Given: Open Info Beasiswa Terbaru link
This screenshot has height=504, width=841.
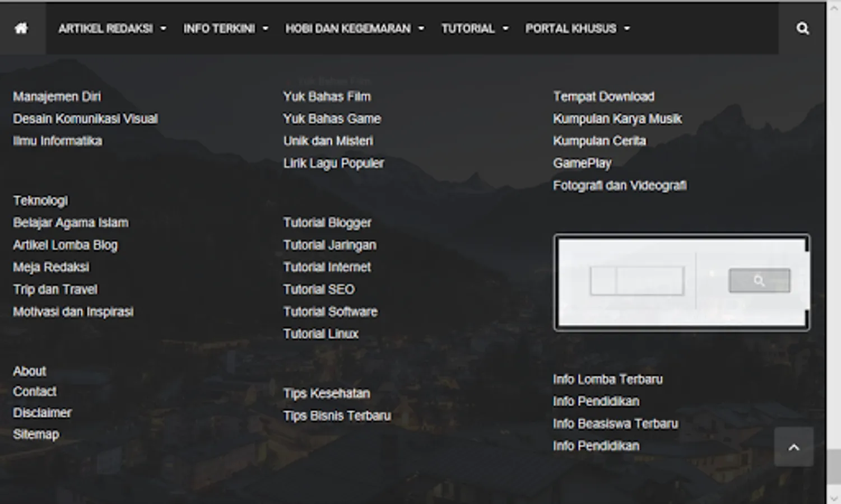Looking at the screenshot, I should click(x=616, y=424).
